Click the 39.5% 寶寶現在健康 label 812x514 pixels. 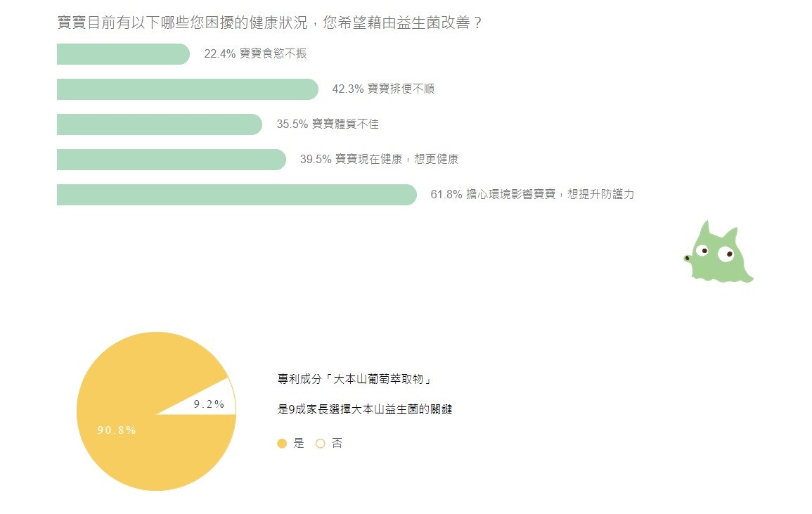(379, 160)
